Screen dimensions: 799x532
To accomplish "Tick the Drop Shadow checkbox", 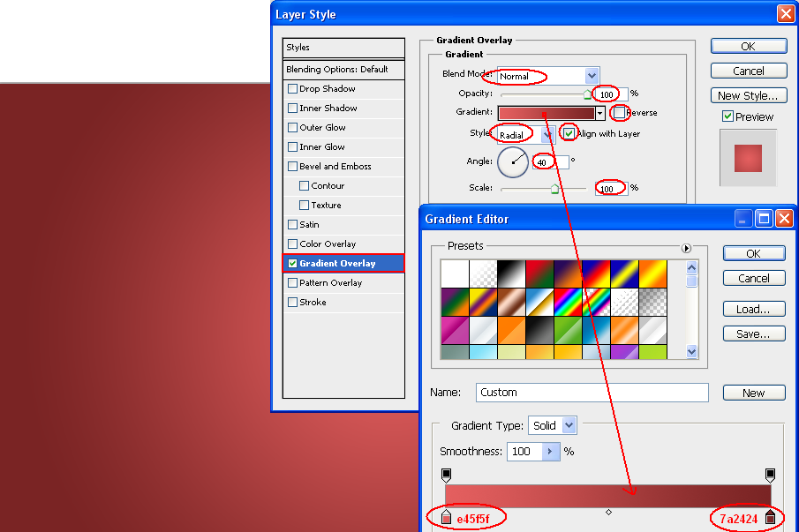I will (292, 88).
